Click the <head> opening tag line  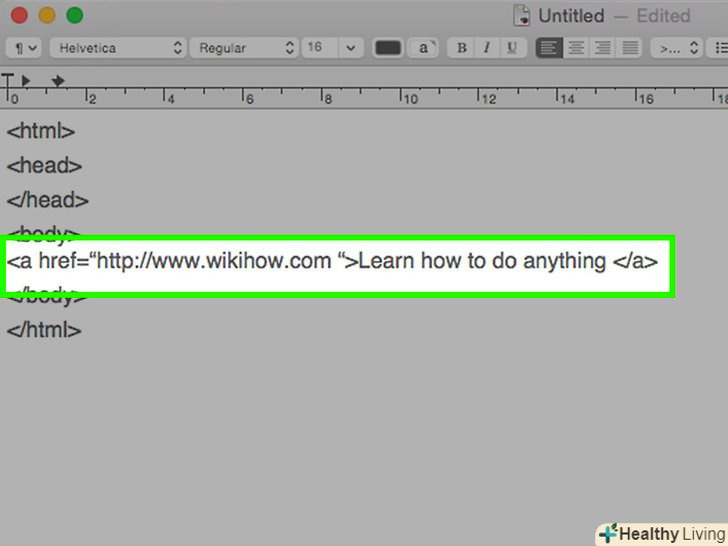tap(45, 165)
